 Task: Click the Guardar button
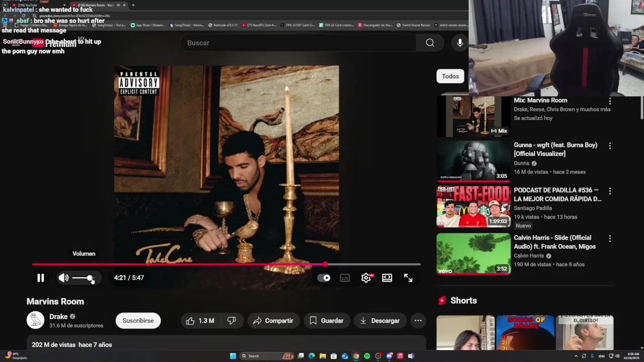click(327, 321)
